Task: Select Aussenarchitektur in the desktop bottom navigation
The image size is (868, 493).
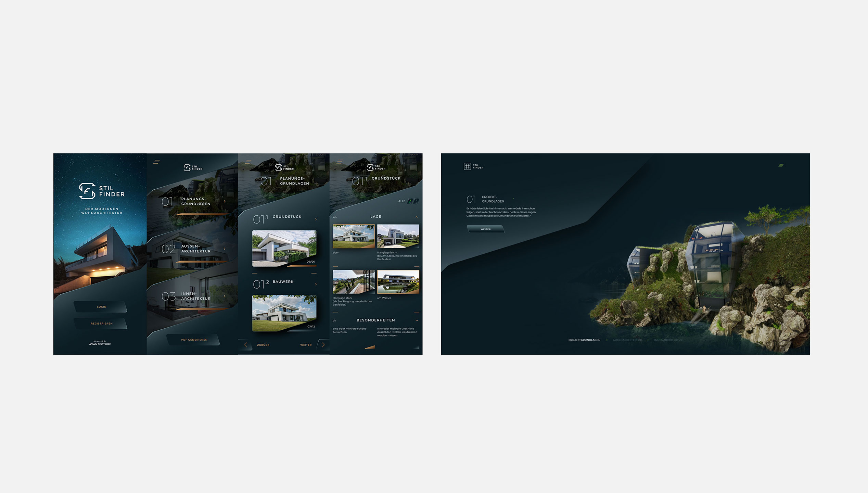Action: click(627, 340)
